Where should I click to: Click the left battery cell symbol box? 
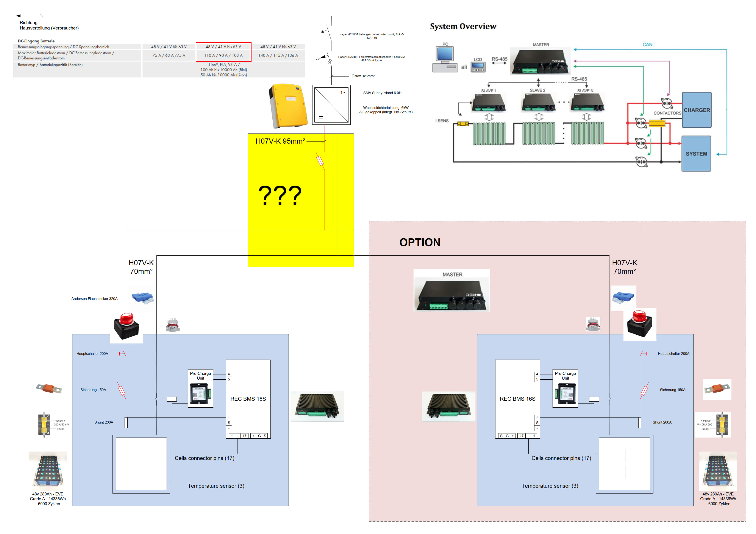click(141, 464)
